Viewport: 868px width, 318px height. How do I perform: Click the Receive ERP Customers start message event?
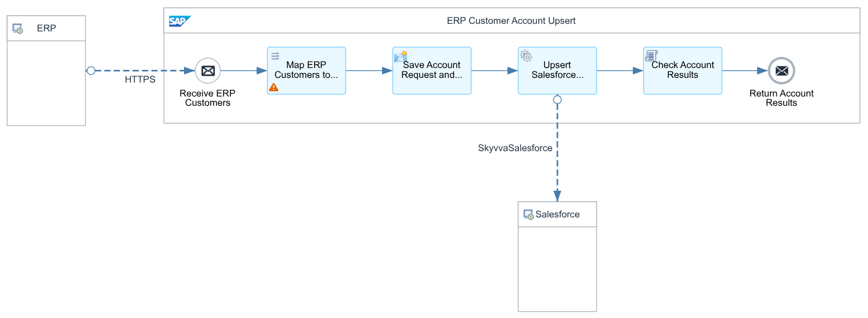[x=208, y=71]
